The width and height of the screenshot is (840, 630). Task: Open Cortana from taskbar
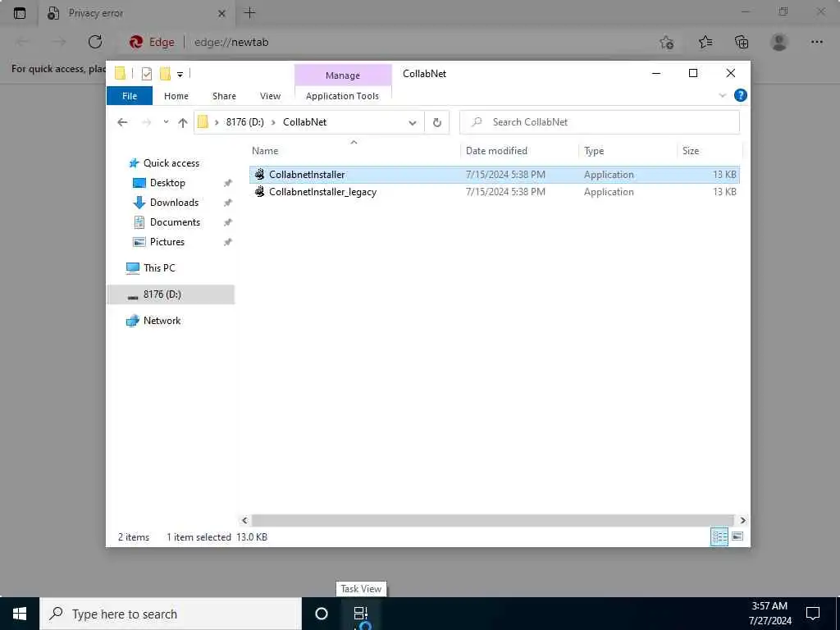click(x=322, y=614)
